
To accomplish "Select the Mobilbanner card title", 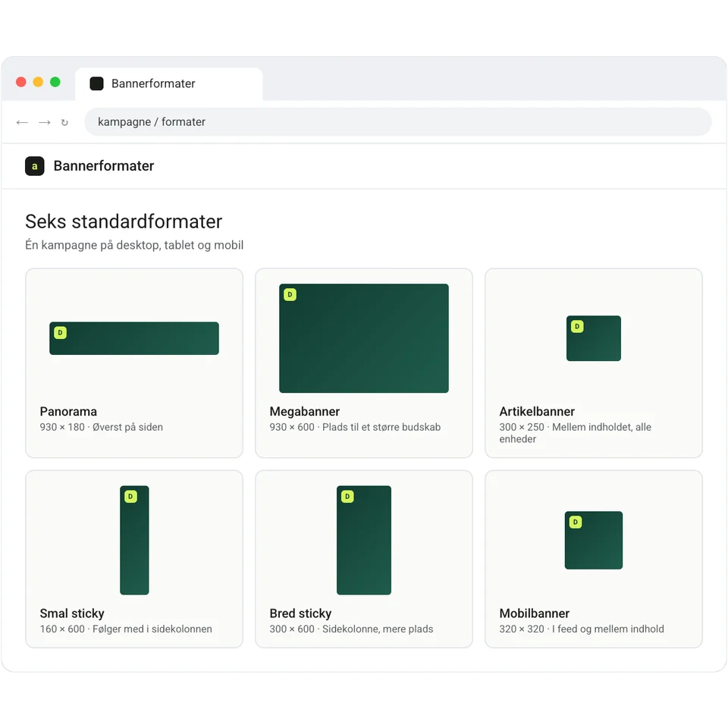I will pos(535,613).
